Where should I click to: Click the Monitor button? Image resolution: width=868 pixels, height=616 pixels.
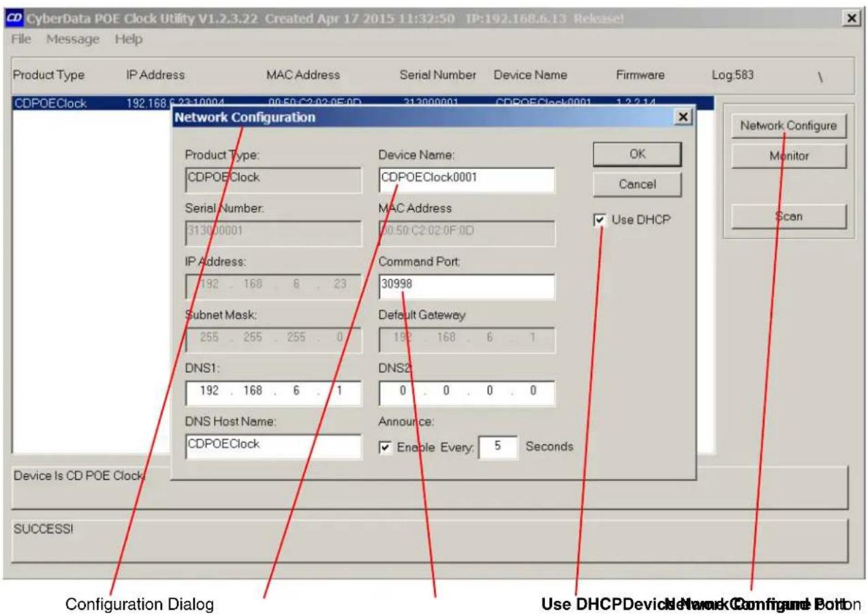click(788, 156)
